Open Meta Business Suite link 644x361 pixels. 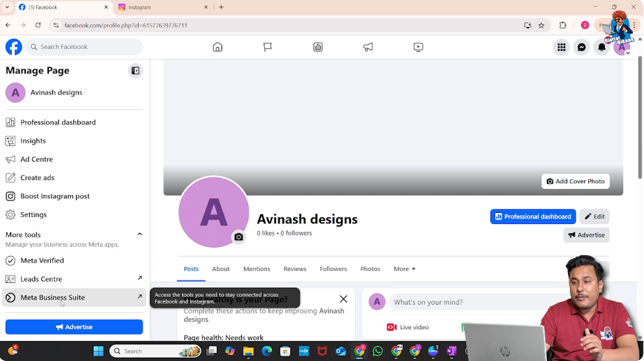[74, 298]
